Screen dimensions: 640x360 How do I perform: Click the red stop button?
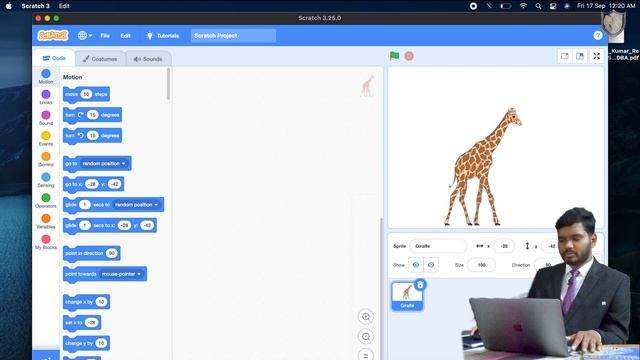(x=409, y=56)
